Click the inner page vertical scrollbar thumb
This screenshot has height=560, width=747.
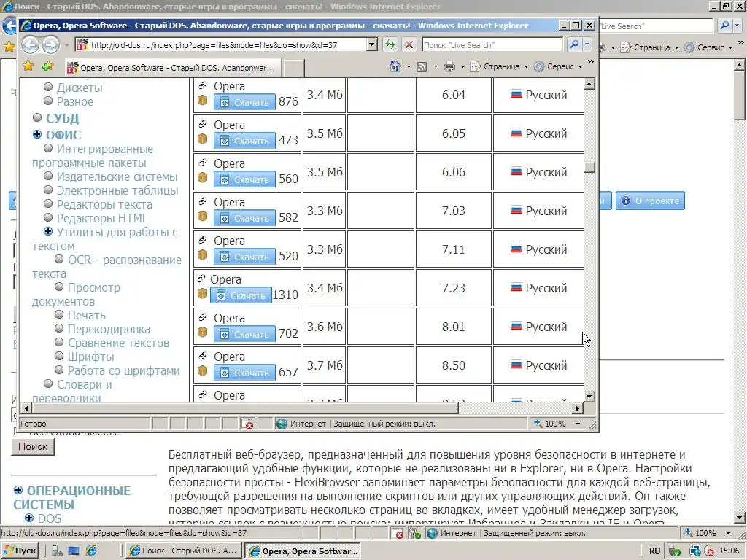coord(589,167)
